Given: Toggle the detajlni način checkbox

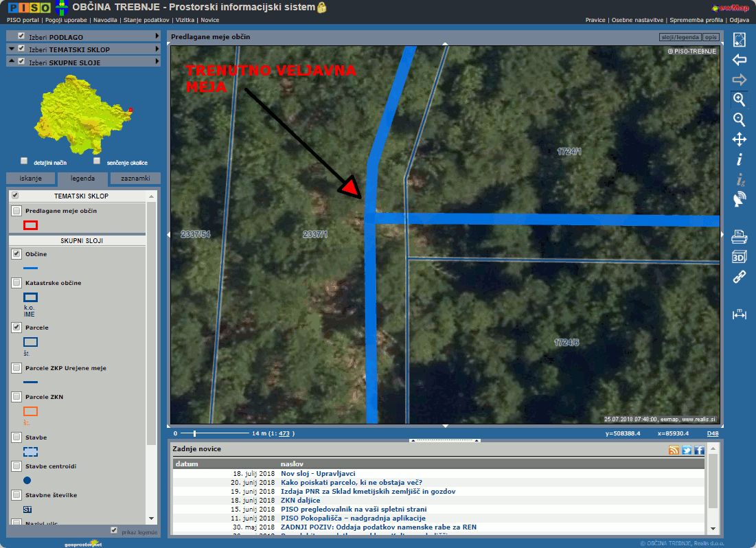Looking at the screenshot, I should tap(24, 161).
